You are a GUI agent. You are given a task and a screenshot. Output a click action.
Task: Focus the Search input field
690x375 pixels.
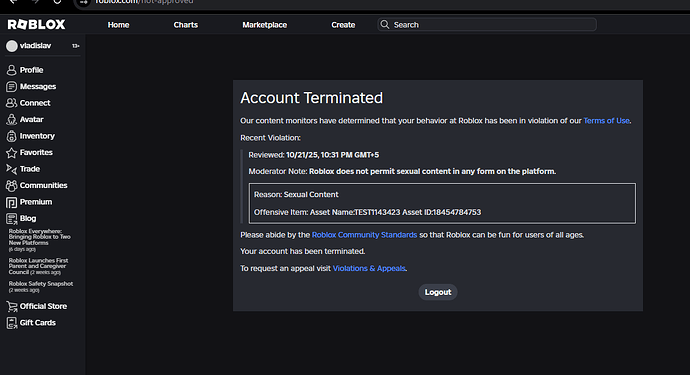[x=487, y=25]
